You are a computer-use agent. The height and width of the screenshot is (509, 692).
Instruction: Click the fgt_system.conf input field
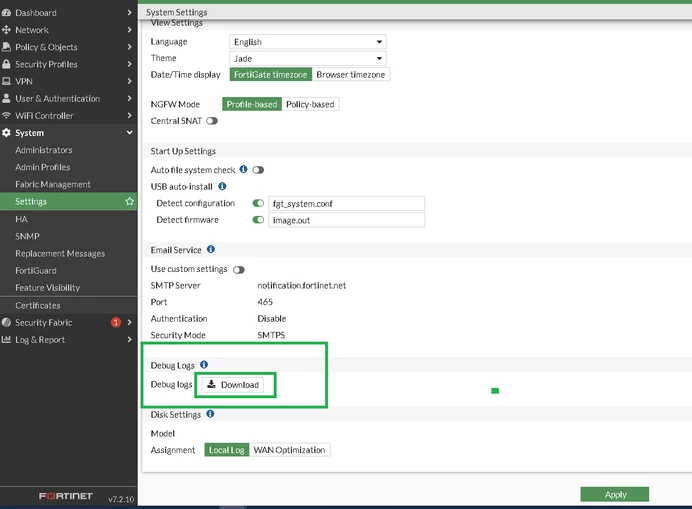346,204
